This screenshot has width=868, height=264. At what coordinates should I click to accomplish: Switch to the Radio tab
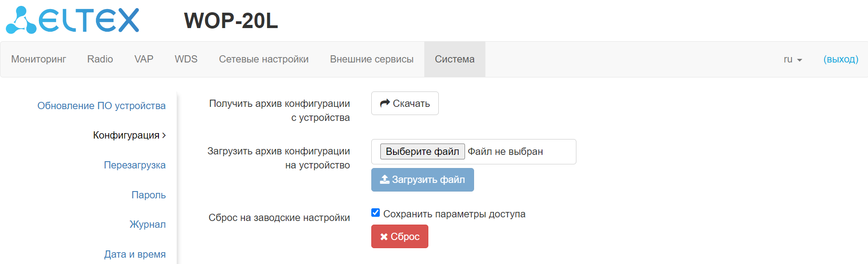click(x=100, y=59)
